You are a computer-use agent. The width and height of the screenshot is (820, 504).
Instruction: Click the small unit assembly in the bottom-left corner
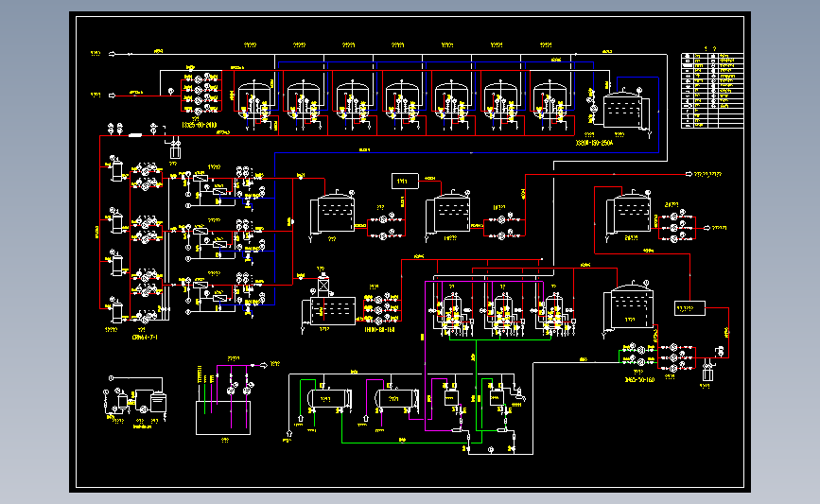pyautogui.click(x=136, y=400)
